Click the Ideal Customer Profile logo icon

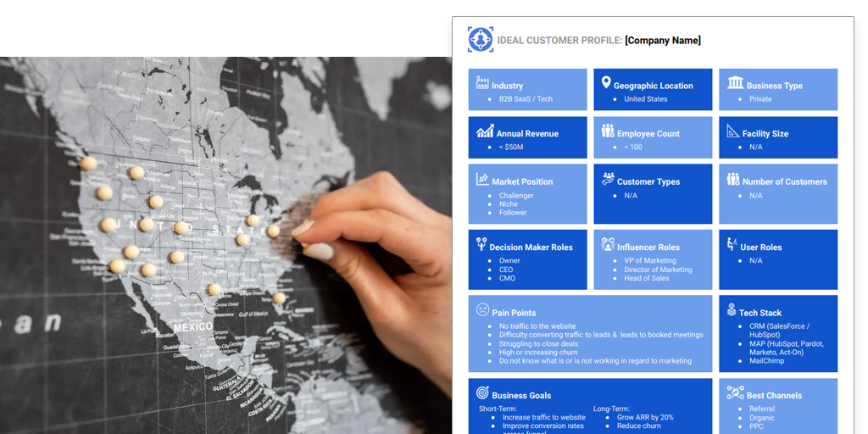(481, 40)
